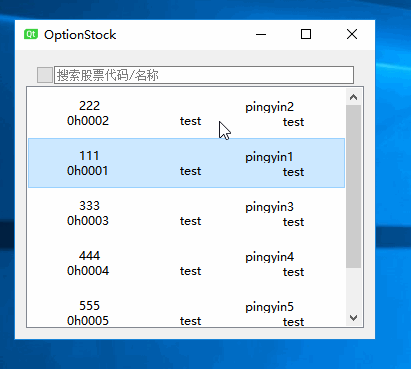The height and width of the screenshot is (369, 411).
Task: Click stock code 0h0001
Action: (x=88, y=171)
